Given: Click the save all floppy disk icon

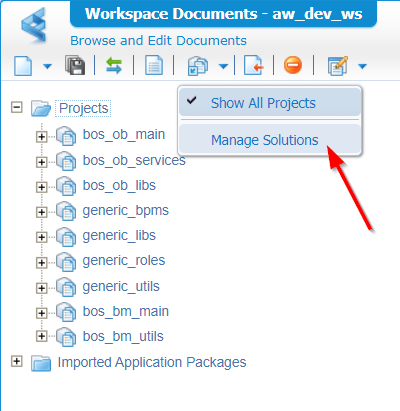Looking at the screenshot, I should tap(75, 65).
